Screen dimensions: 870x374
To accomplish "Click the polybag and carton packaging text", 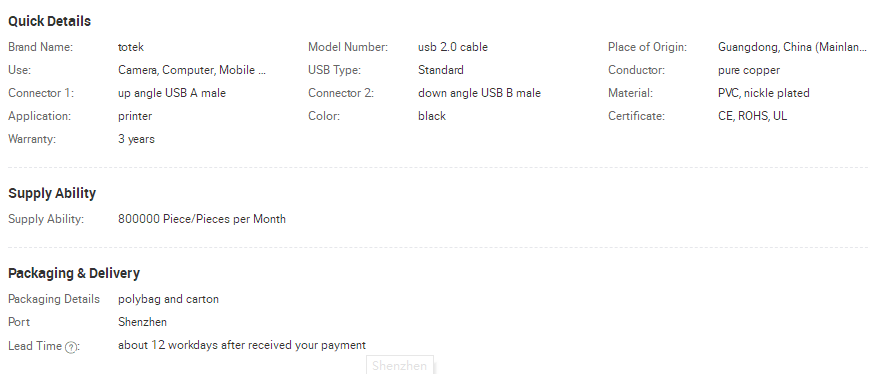I will 169,299.
